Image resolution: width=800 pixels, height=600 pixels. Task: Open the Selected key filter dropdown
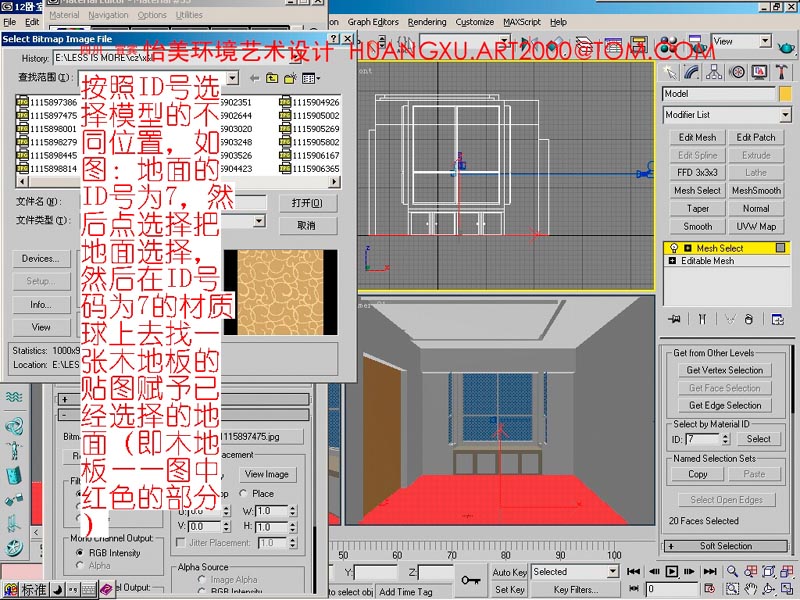(x=613, y=571)
